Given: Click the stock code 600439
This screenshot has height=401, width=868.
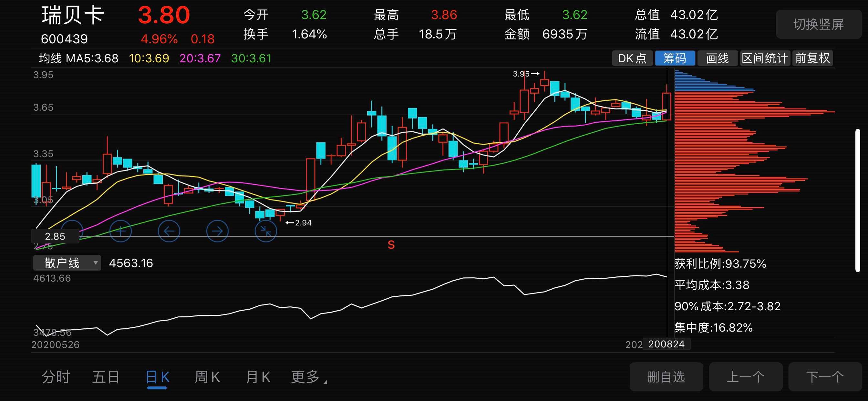Looking at the screenshot, I should point(64,39).
